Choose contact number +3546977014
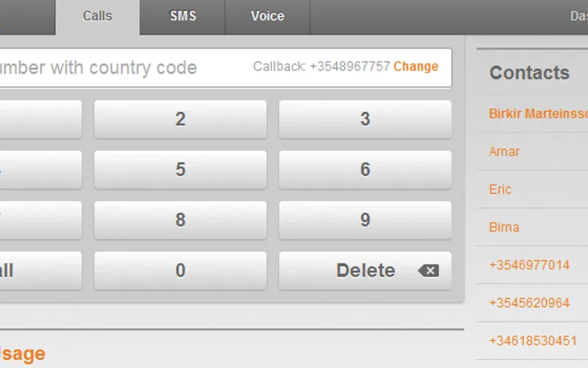Image resolution: width=588 pixels, height=368 pixels. coord(529,265)
